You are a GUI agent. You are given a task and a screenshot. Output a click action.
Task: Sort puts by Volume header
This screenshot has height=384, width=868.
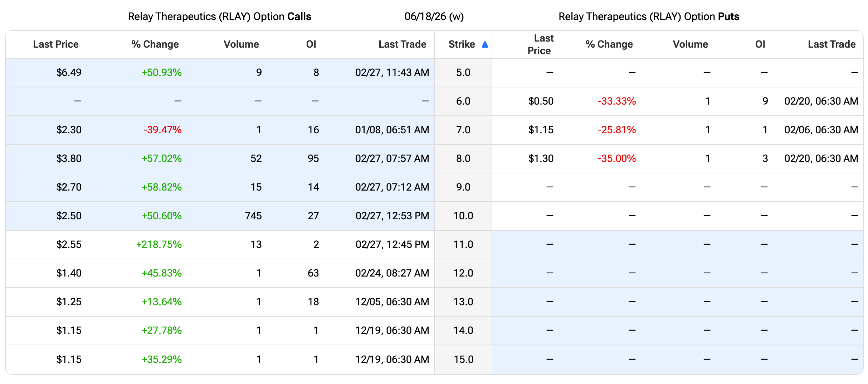click(x=690, y=44)
